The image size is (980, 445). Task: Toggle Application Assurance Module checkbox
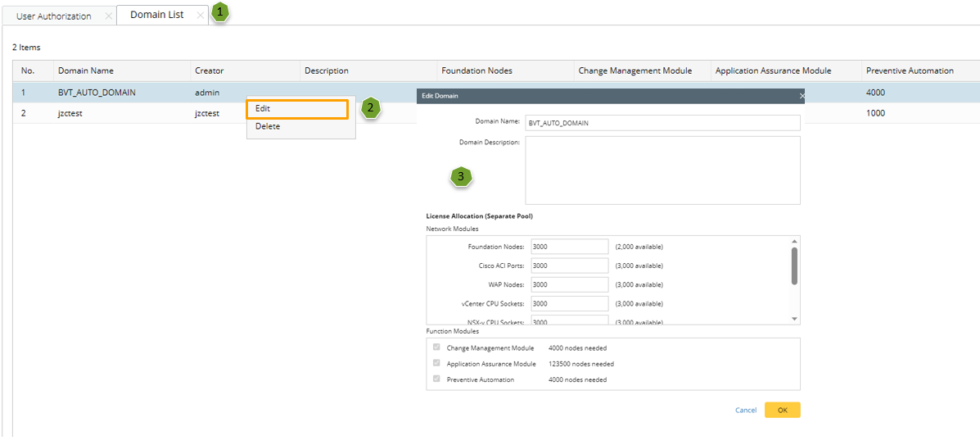(436, 363)
